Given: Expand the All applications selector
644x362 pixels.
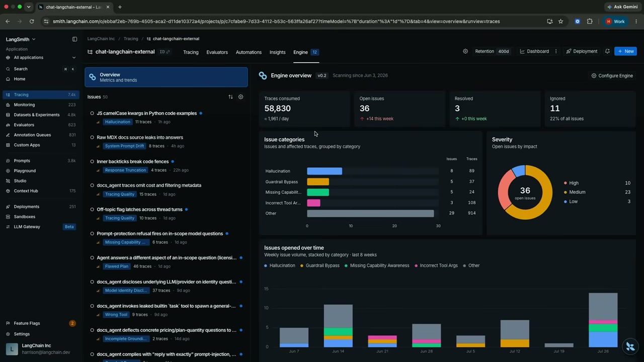Looking at the screenshot, I should [x=41, y=57].
